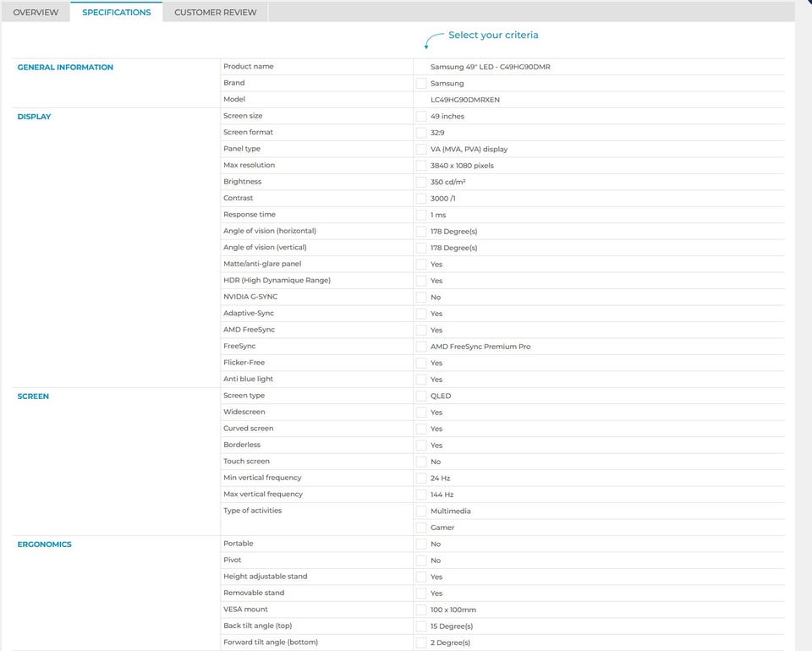Select the QLED screen type checkbox
This screenshot has height=651, width=812.
coord(421,396)
